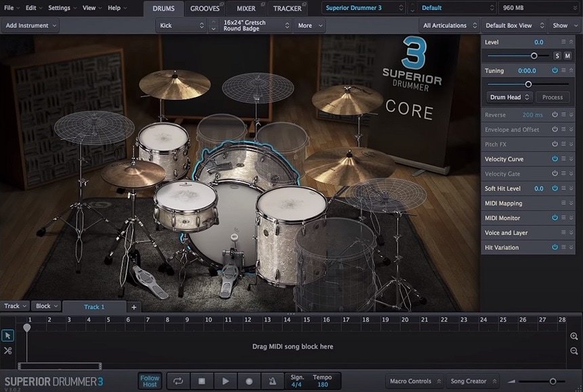Toggle the Follow Host button
Screen dimensions: 583x392
(x=150, y=381)
